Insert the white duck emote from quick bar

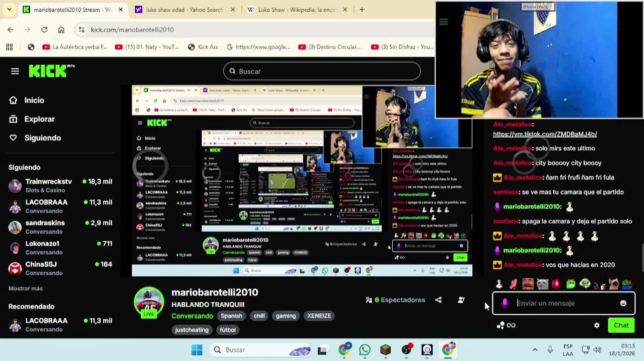[x=499, y=284]
